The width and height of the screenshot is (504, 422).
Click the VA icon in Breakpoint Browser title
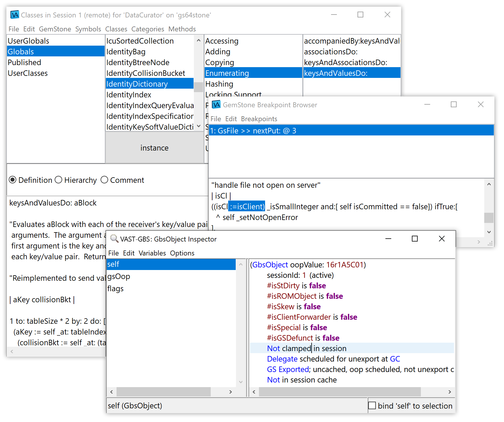216,104
